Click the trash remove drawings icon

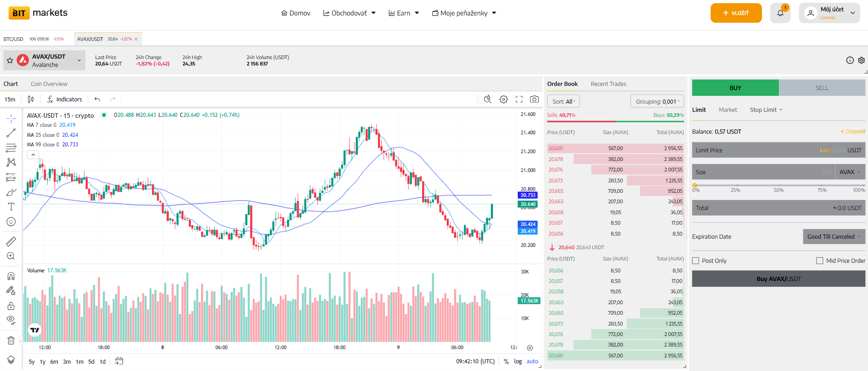[11, 341]
